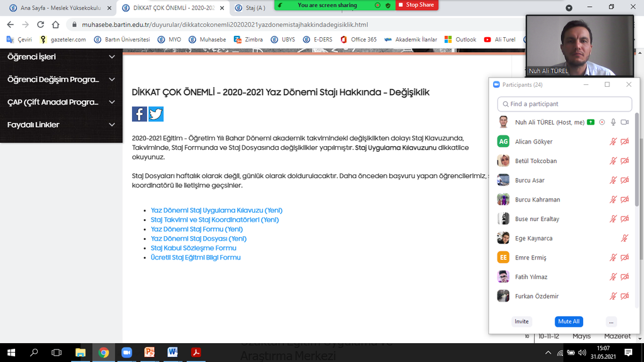Open the UBYS bookmark
Viewport: 644px width, 362px height.
[x=283, y=40]
